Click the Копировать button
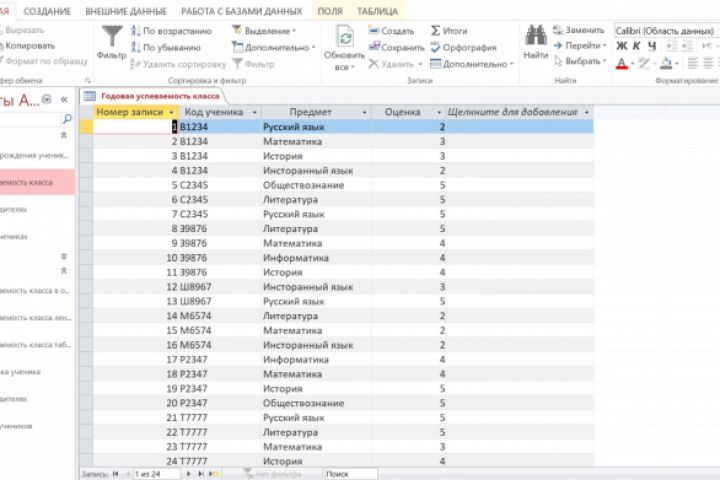Viewport: 720px width, 480px height. [x=28, y=45]
